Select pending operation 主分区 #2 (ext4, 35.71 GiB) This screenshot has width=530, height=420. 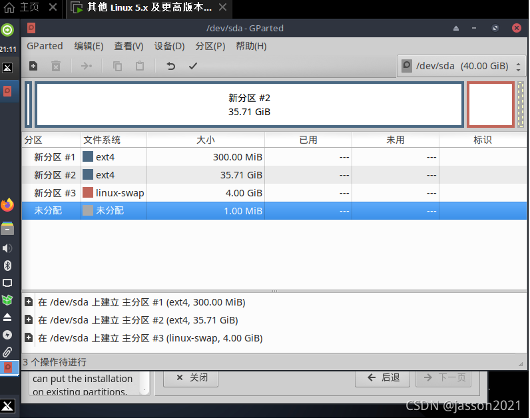coord(138,320)
